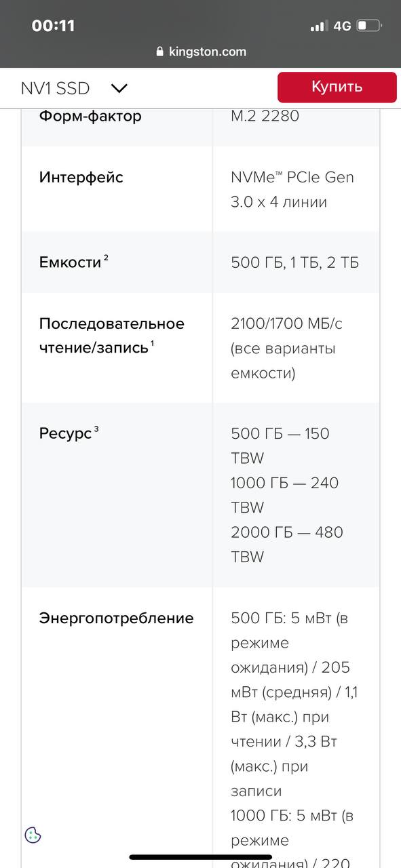
Task: Open footnote 1 after чтение/запись
Action: point(153,343)
